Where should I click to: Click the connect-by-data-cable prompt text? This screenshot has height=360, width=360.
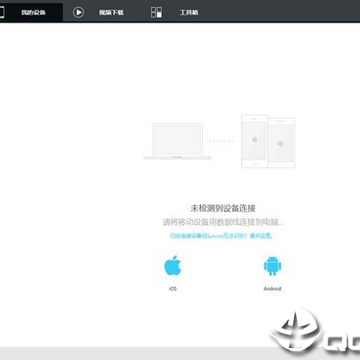point(223,222)
